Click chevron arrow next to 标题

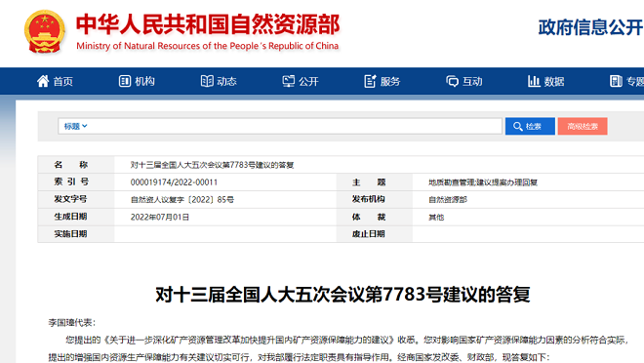[x=85, y=126]
